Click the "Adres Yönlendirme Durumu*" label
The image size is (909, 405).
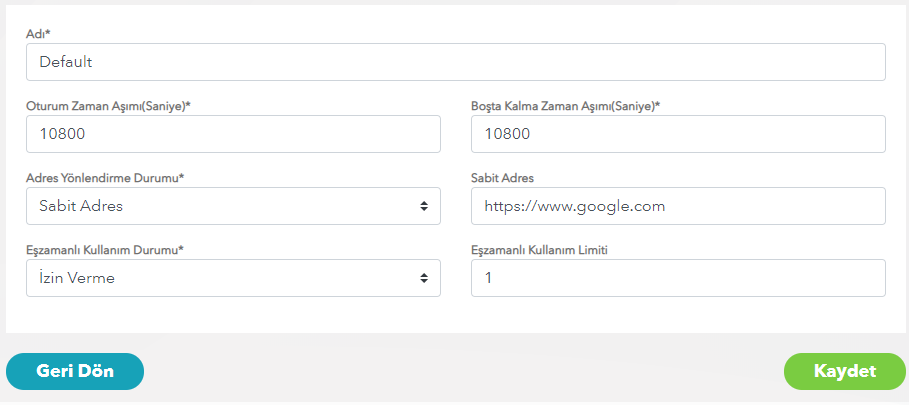pos(105,178)
